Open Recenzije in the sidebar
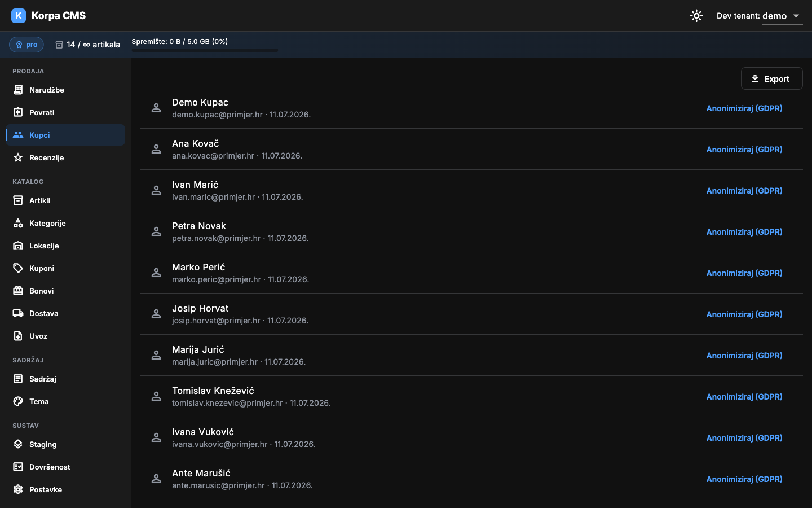 (65, 157)
